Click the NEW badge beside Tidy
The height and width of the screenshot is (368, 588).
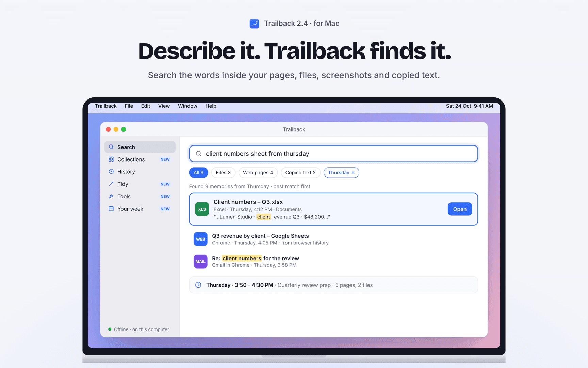165,184
